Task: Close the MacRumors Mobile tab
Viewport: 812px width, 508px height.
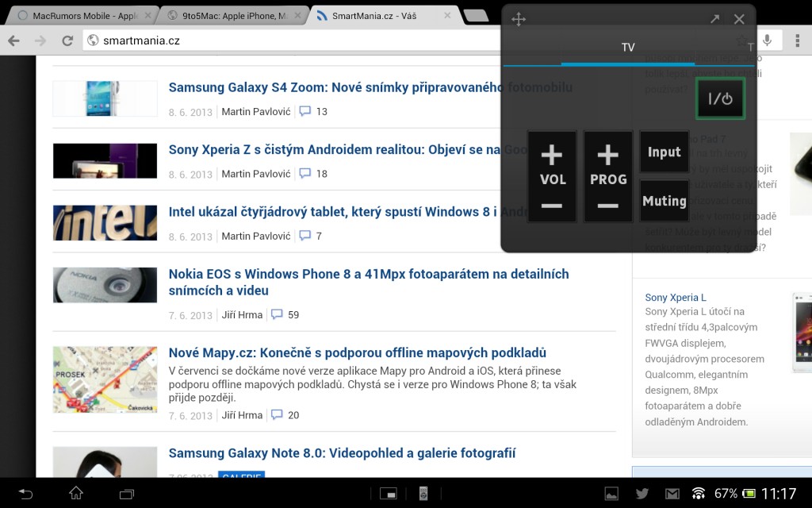Action: tap(147, 16)
